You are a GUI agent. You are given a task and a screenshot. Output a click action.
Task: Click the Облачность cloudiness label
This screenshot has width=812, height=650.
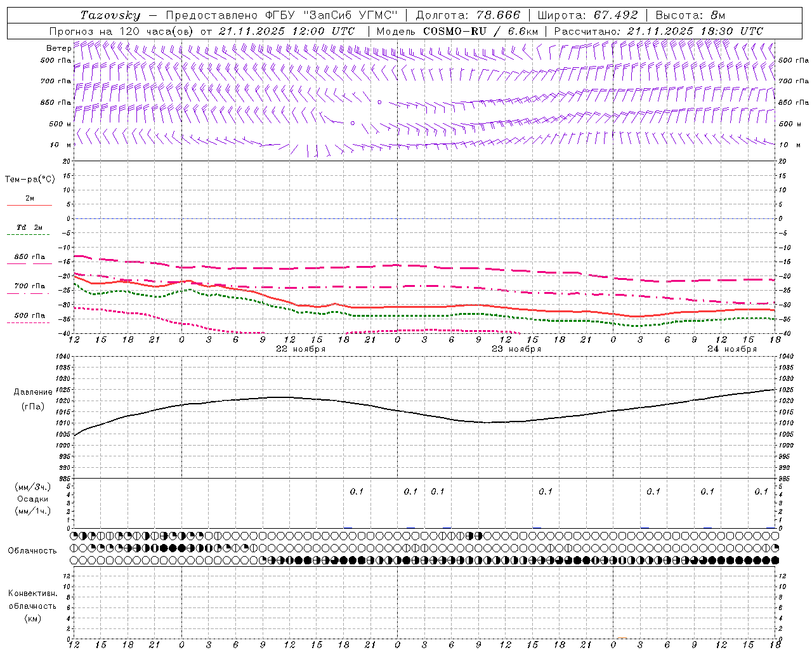[x=32, y=551]
